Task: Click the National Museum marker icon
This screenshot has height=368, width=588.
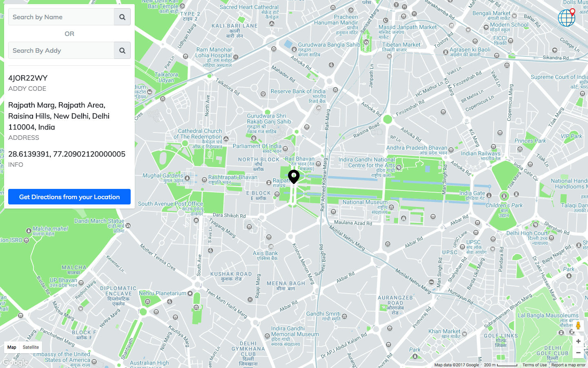Action: pyautogui.click(x=392, y=207)
